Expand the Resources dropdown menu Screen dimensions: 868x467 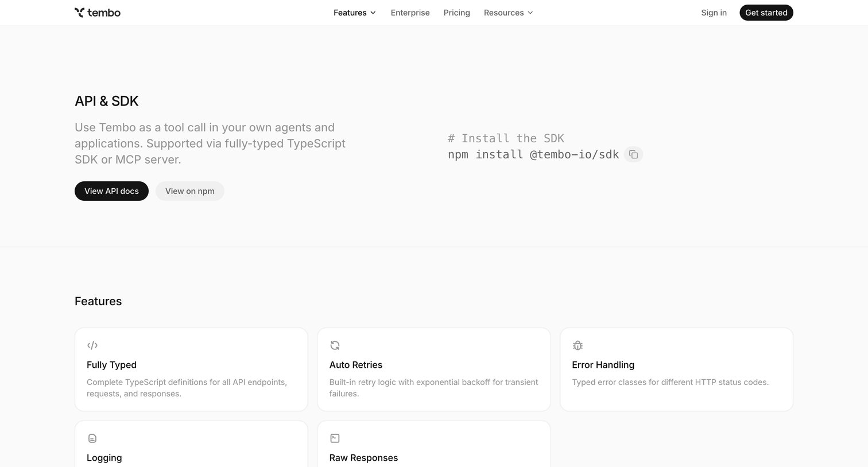(x=509, y=13)
